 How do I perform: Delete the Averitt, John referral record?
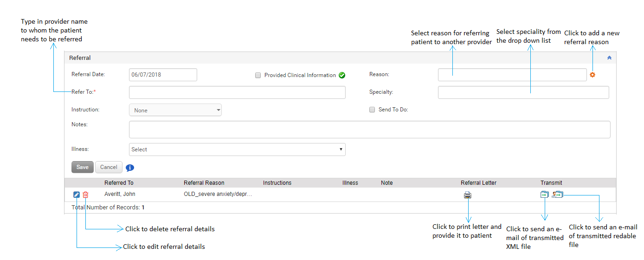[x=85, y=195]
